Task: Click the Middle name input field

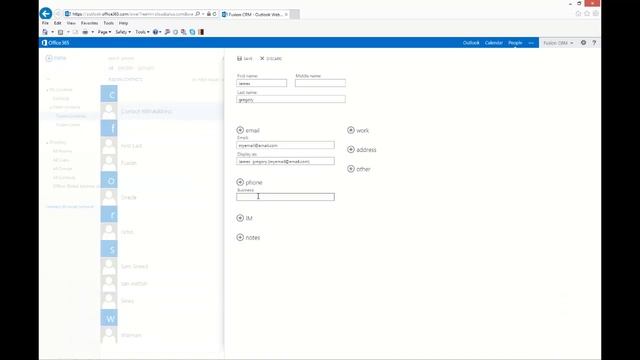Action: point(320,83)
